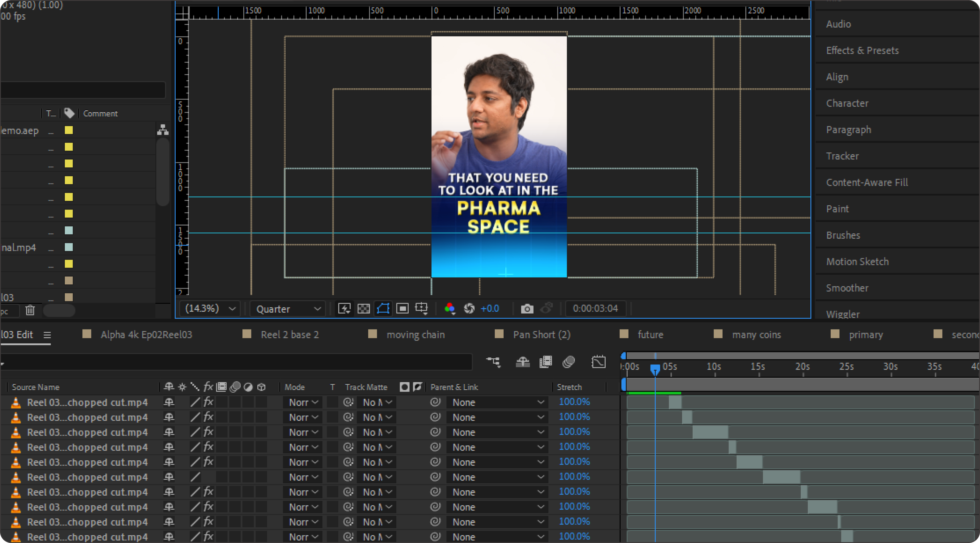Click the Source Name column header
This screenshot has width=980, height=543.
coord(35,387)
